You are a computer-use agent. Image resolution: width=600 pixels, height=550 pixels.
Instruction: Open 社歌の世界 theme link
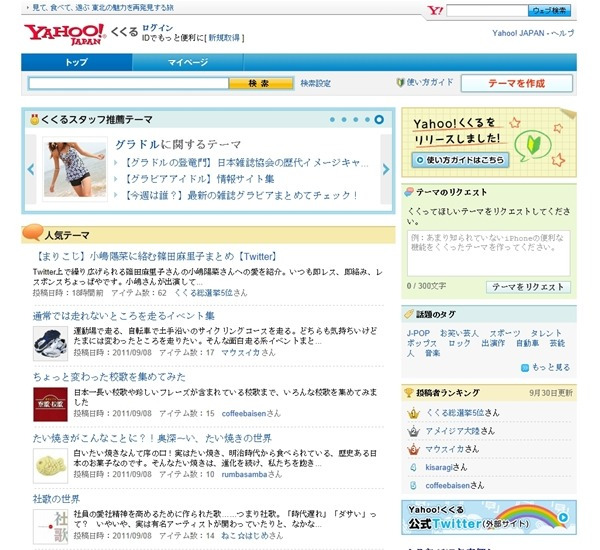pos(56,499)
